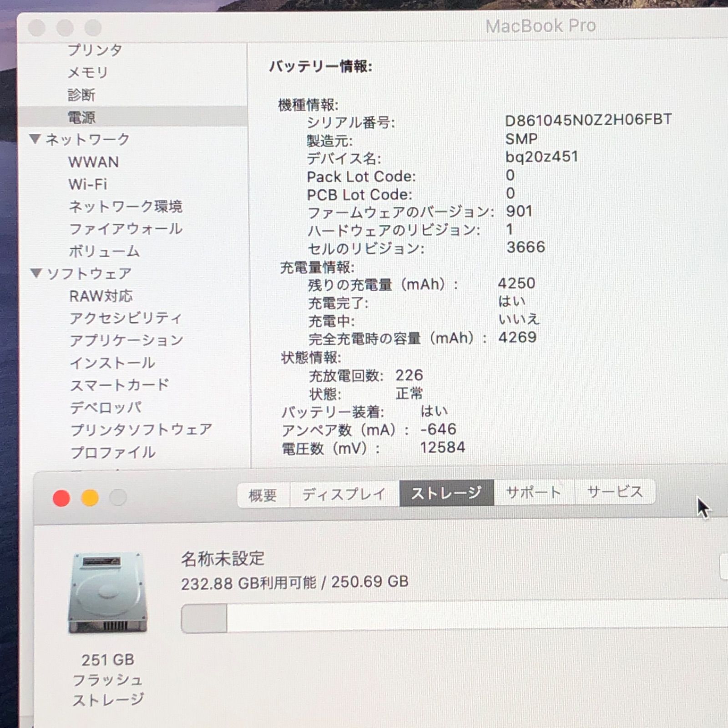
Task: Select プリンタ in the hardware sidebar
Action: (x=95, y=50)
